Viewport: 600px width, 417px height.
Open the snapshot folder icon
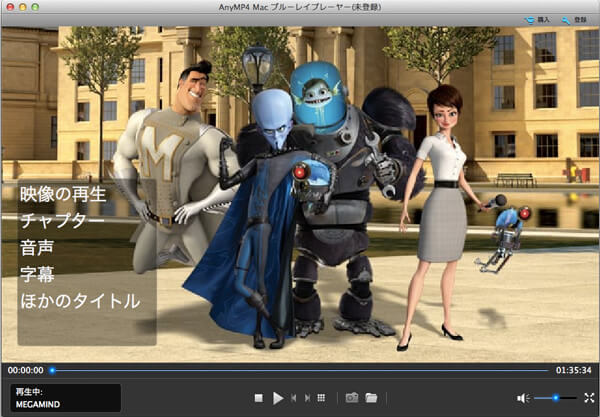point(371,398)
